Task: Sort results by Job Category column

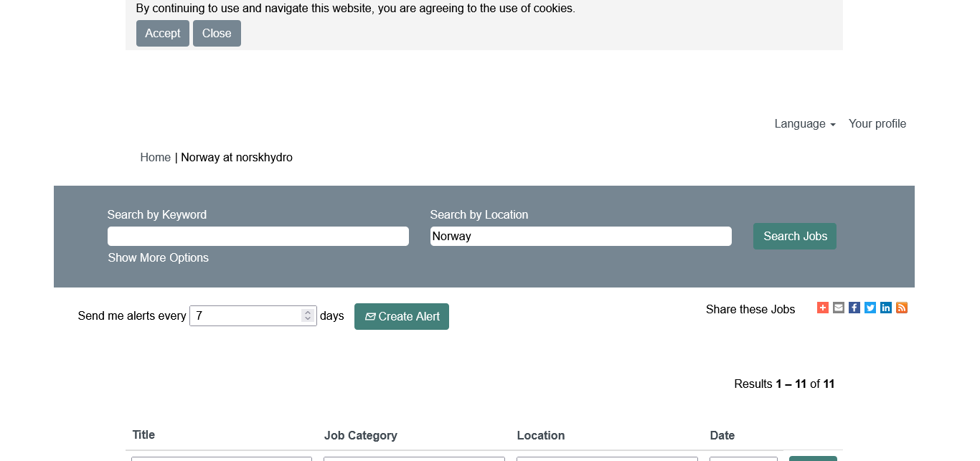Action: pyautogui.click(x=361, y=436)
